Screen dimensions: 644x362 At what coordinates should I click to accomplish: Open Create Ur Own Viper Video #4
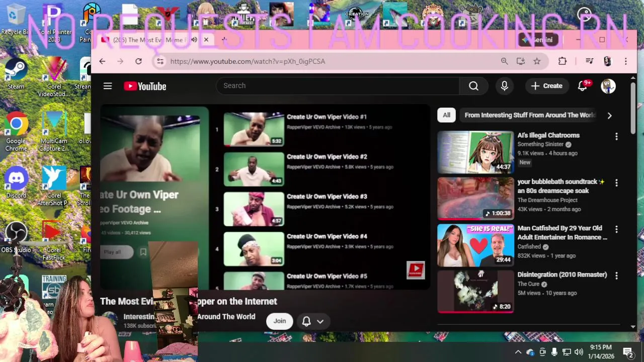pyautogui.click(x=327, y=236)
